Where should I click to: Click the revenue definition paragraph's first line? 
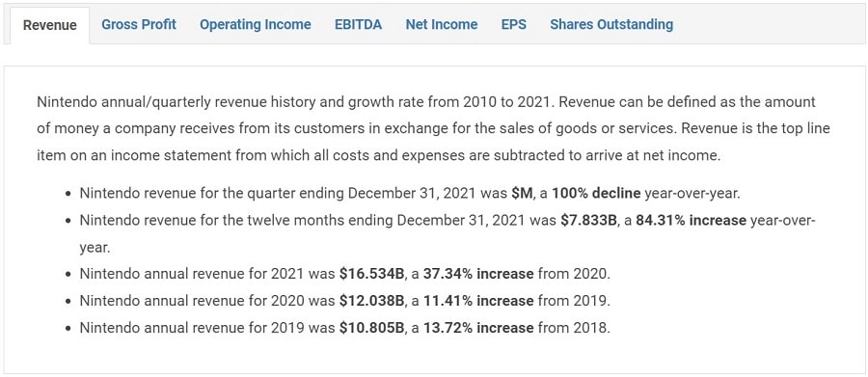click(x=425, y=102)
